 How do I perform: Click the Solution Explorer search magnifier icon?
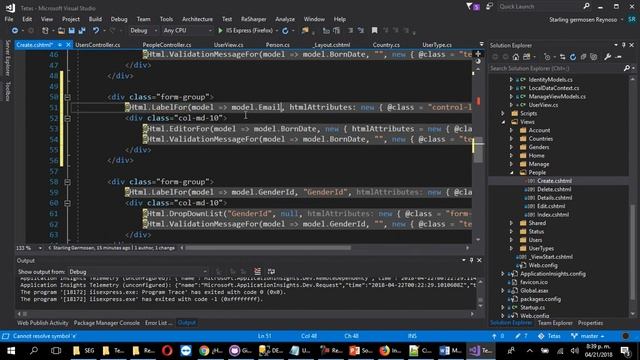[x=627, y=68]
